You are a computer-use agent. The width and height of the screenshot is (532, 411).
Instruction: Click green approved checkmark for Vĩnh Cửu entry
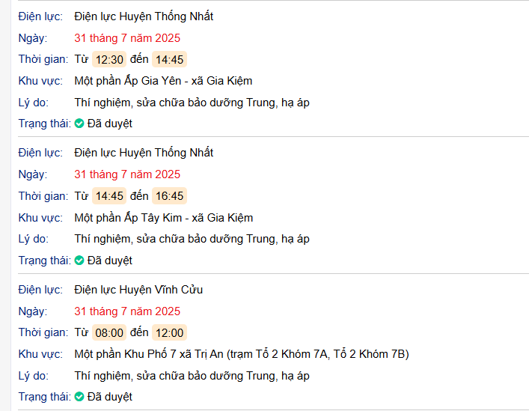tap(79, 397)
